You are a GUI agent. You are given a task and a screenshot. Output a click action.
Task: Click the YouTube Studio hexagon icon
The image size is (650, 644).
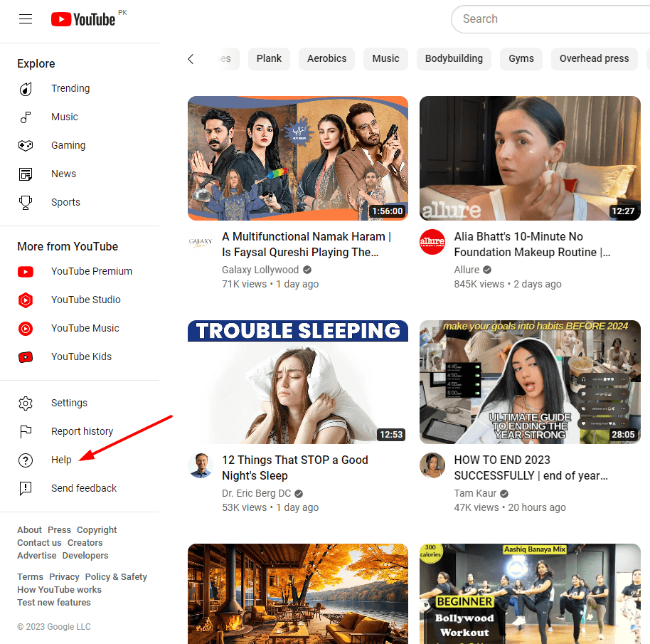[26, 300]
